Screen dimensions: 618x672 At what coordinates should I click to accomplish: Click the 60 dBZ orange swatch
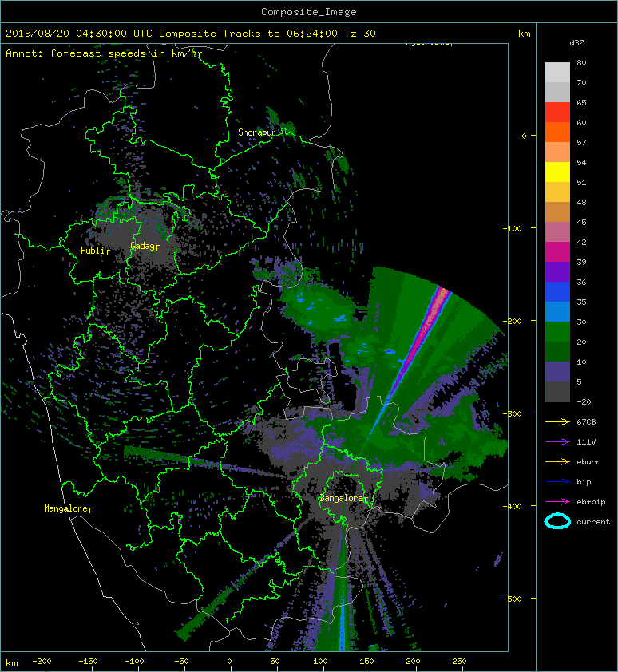coord(557,132)
